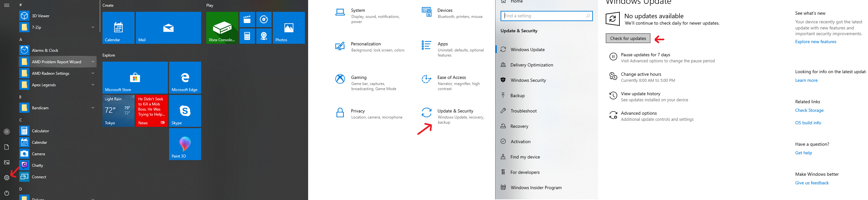Open the Microsoft Store tile

[135, 77]
